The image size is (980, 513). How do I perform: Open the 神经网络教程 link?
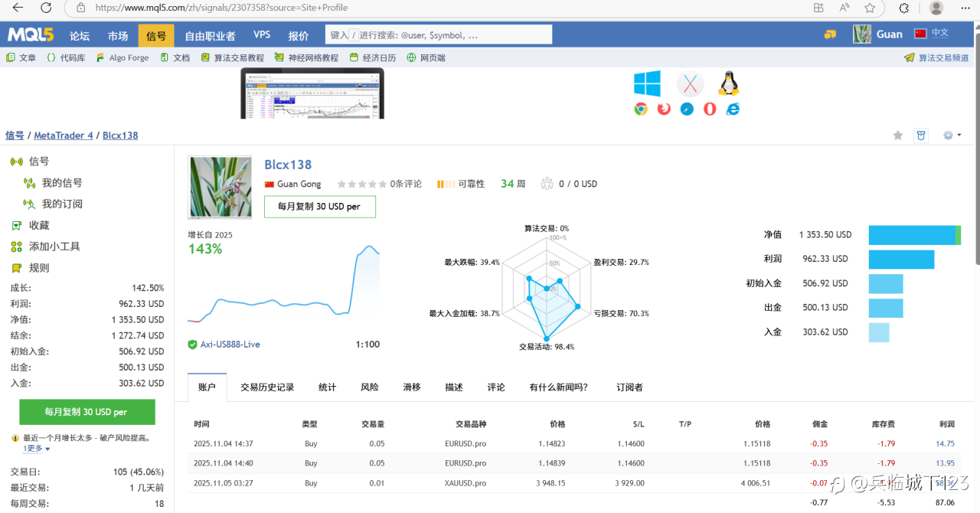[x=307, y=57]
